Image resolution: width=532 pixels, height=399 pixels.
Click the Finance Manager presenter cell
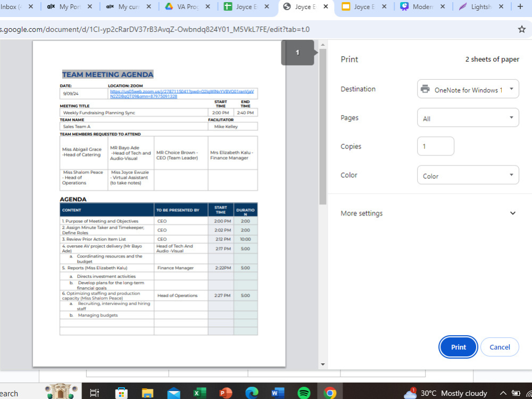coord(181,268)
